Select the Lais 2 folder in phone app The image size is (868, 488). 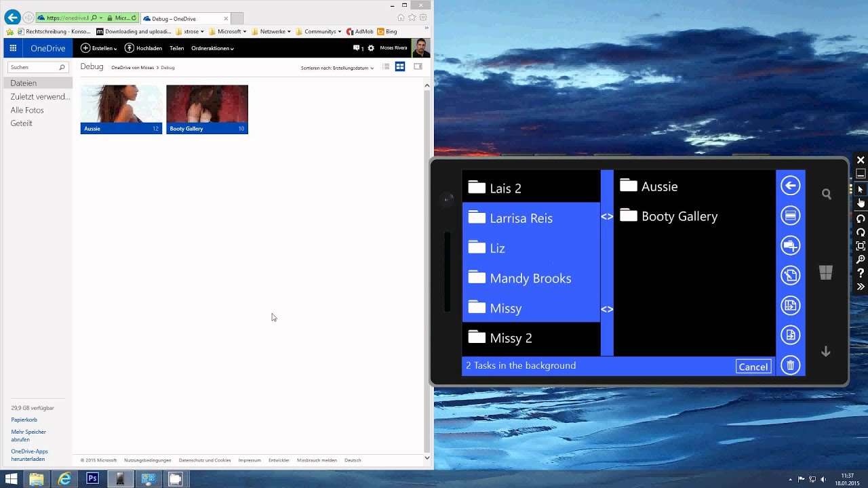click(x=531, y=188)
